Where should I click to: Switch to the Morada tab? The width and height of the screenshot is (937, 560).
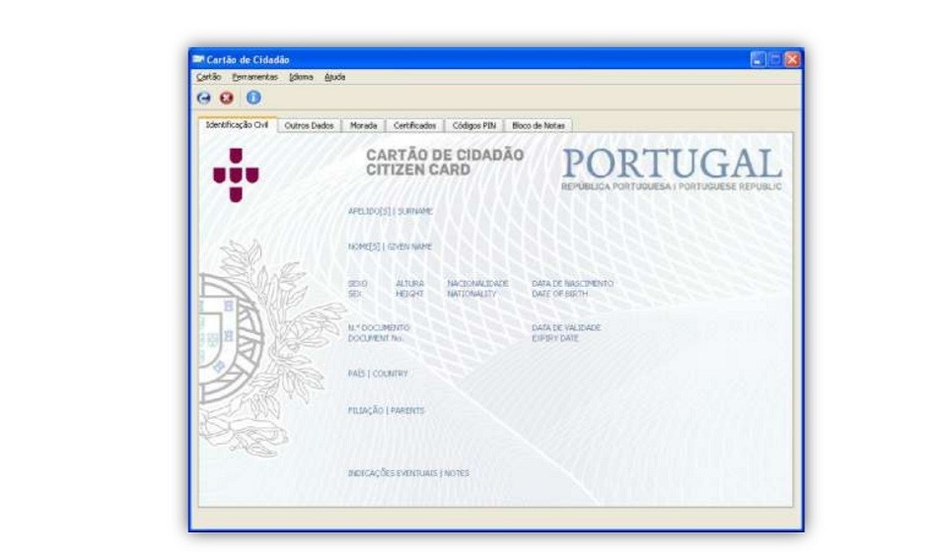363,125
